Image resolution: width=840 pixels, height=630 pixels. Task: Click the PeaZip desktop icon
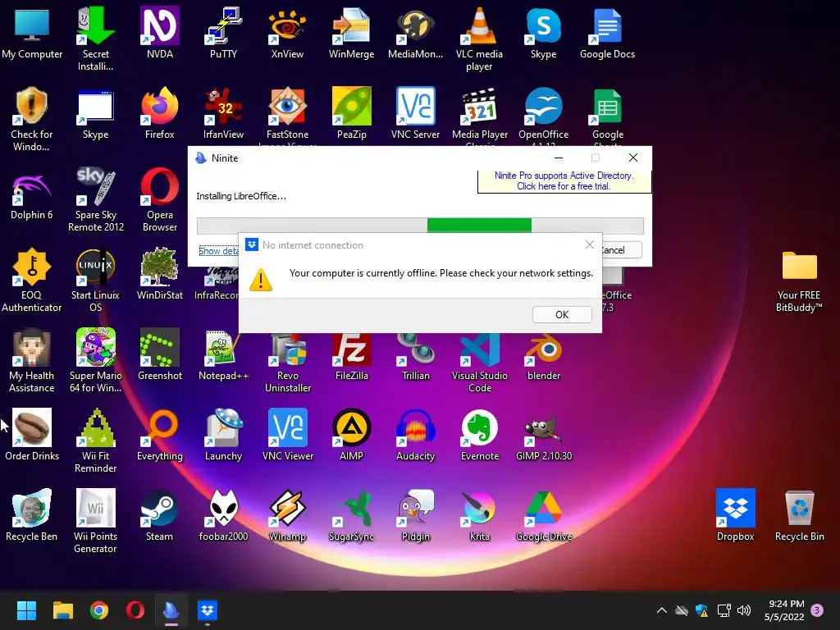pyautogui.click(x=351, y=113)
